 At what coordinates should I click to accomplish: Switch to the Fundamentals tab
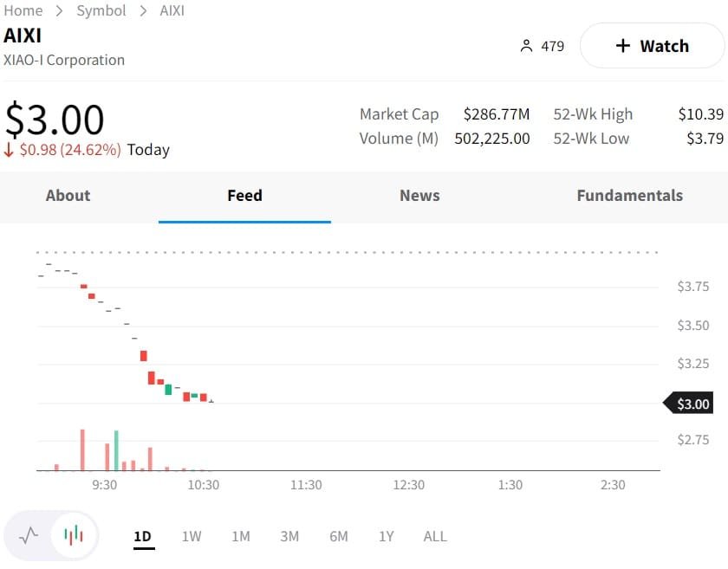[629, 196]
